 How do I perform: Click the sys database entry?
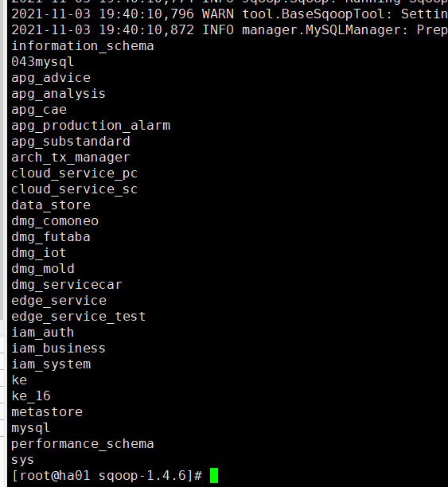23,460
